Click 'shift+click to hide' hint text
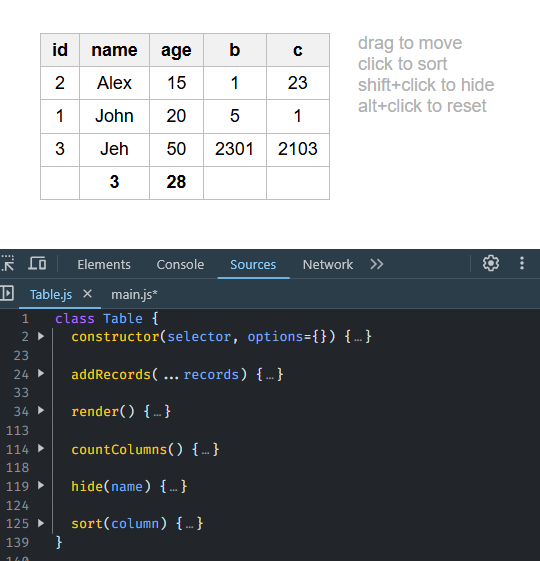 [x=426, y=85]
